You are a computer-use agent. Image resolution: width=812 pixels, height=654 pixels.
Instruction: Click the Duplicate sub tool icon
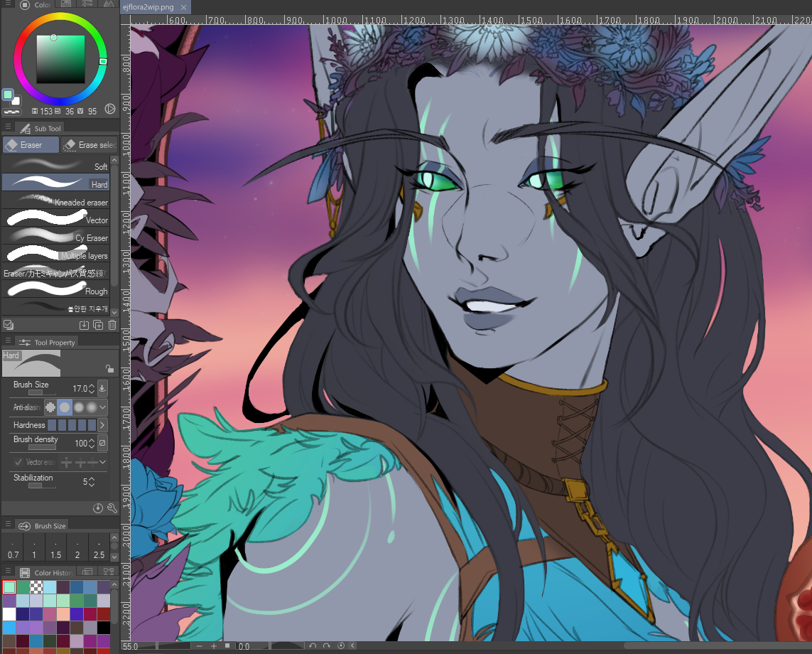click(x=98, y=326)
